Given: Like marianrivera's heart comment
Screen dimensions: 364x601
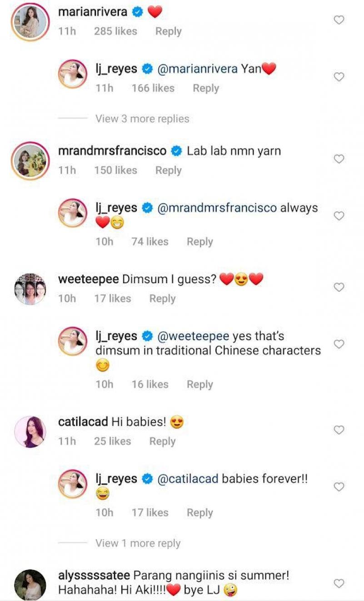Looking at the screenshot, I should click(339, 20).
